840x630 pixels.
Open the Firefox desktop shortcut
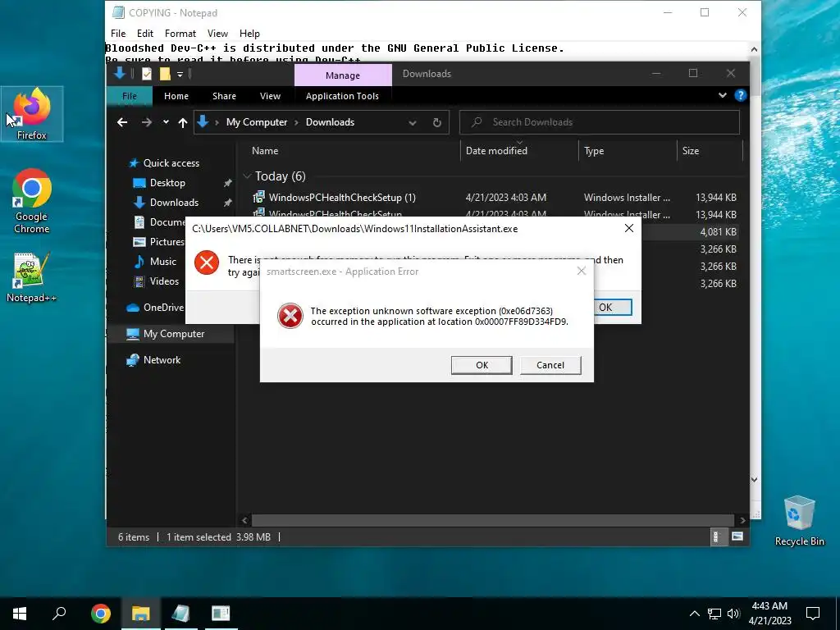32,113
